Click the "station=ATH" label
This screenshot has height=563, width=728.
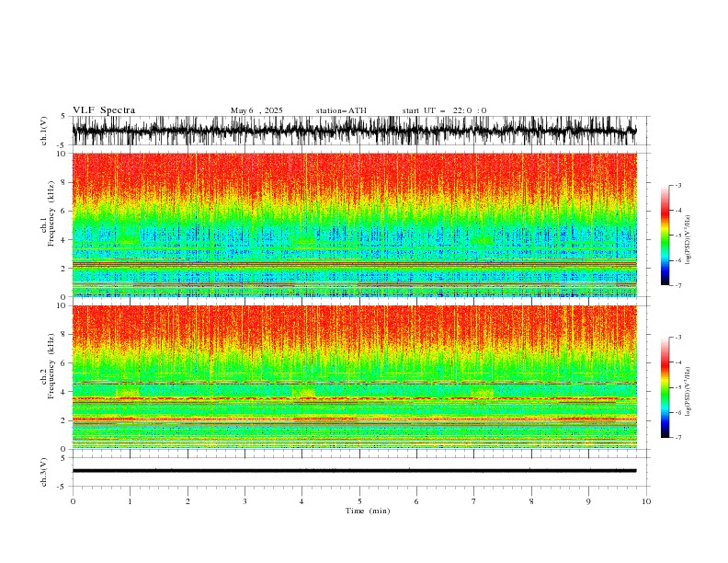[x=341, y=110]
